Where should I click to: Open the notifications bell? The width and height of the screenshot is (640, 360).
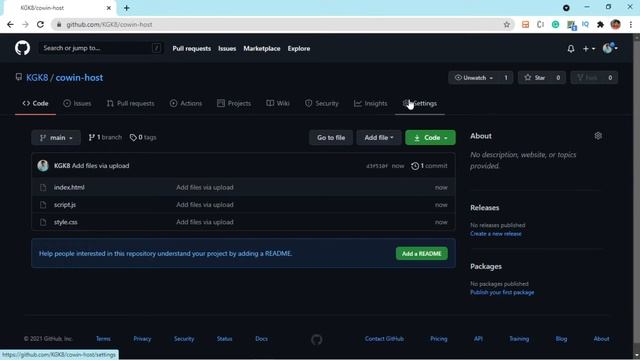tap(571, 49)
